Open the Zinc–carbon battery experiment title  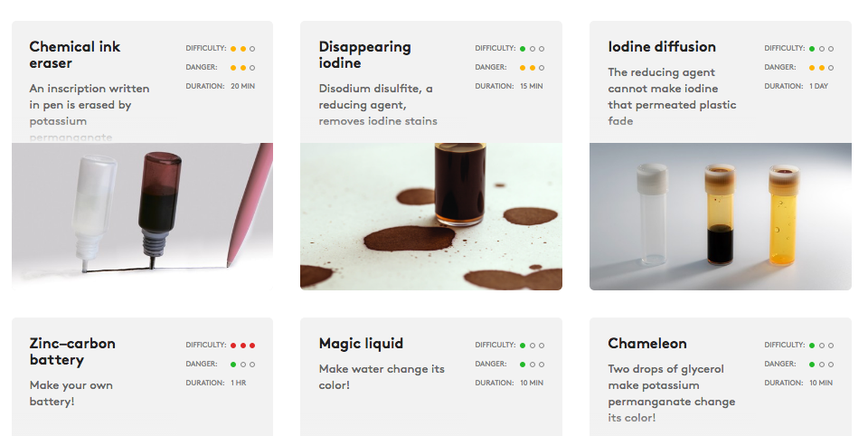[x=72, y=351]
